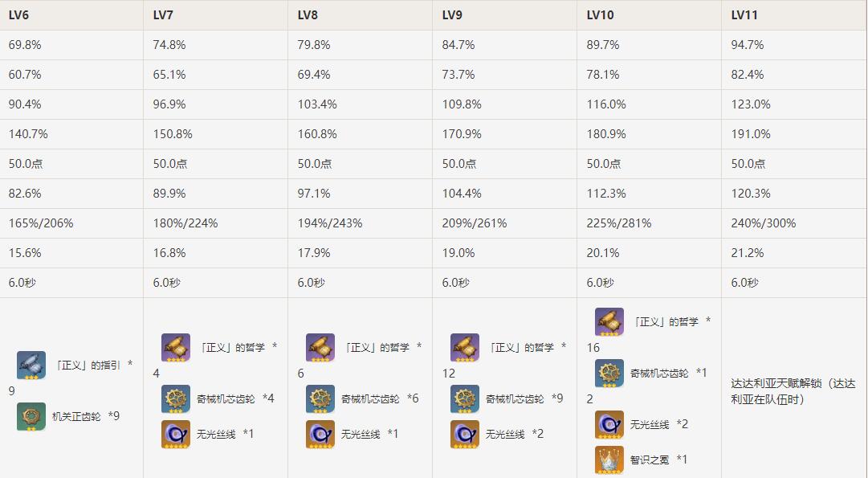The image size is (868, 478).
Task: Click the 无光丝线 icon in LV10 column
Action: (609, 424)
